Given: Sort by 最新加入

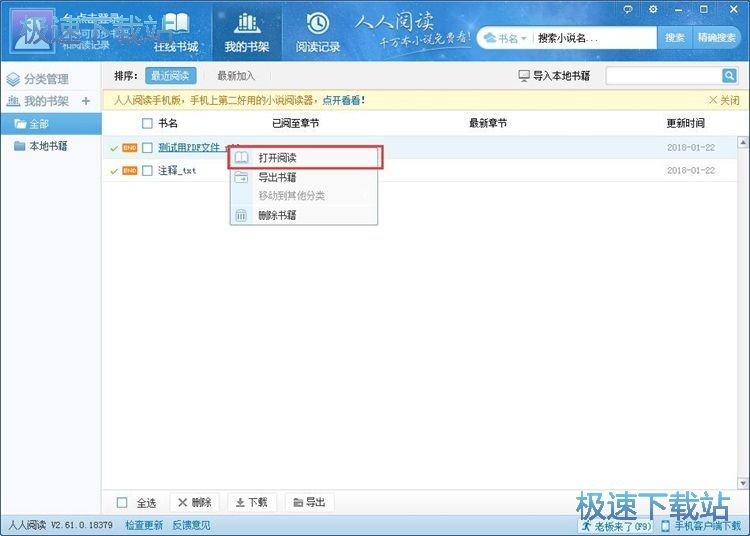Looking at the screenshot, I should [x=236, y=76].
